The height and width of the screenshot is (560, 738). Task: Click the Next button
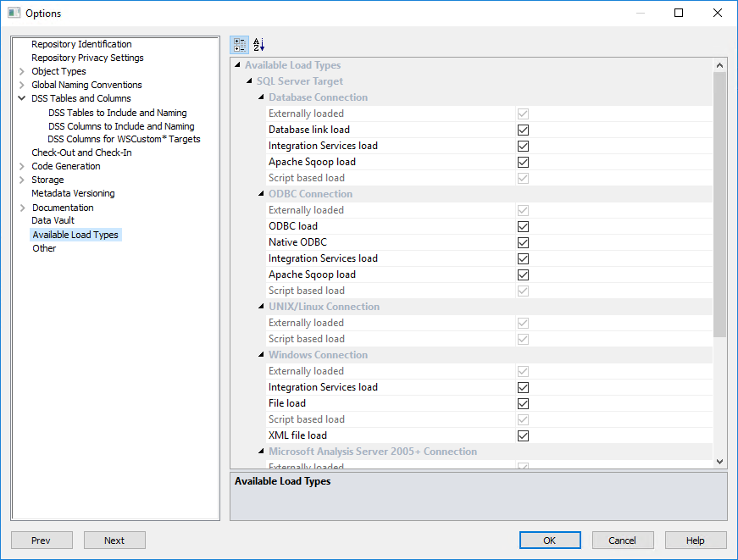point(114,541)
